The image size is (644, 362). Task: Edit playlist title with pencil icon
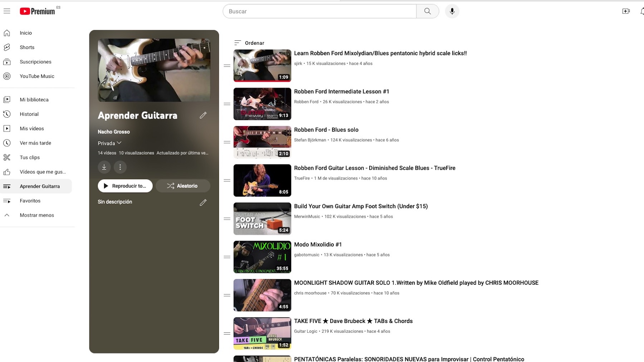click(203, 115)
